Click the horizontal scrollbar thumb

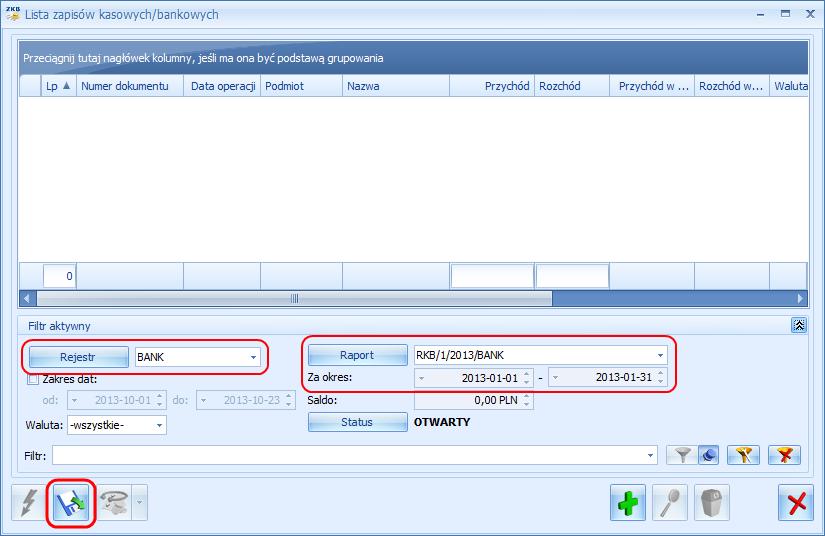[294, 299]
